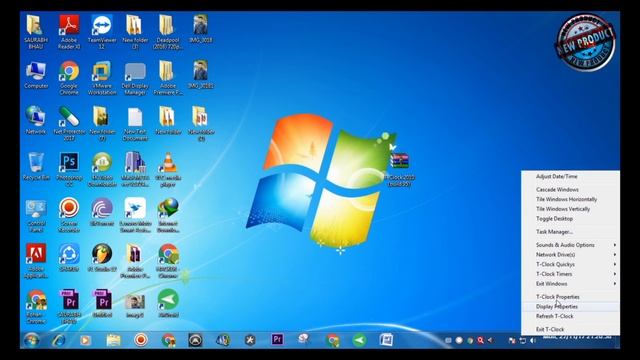This screenshot has height=360, width=640.
Task: Select the Computer desktop icon
Action: pyautogui.click(x=36, y=75)
